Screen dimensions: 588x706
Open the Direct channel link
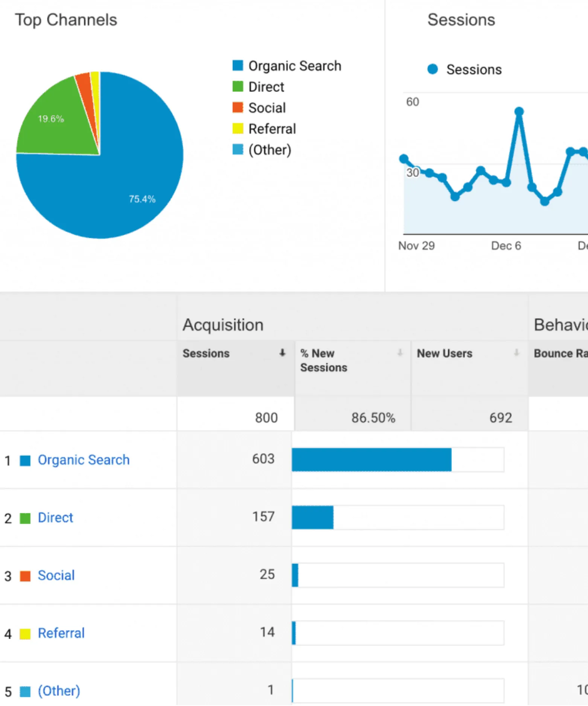55,518
